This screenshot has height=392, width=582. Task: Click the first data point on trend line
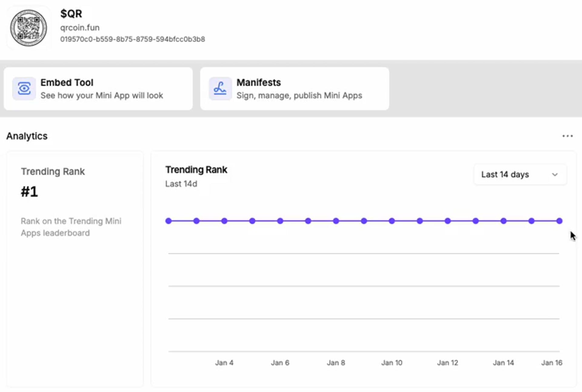[169, 221]
